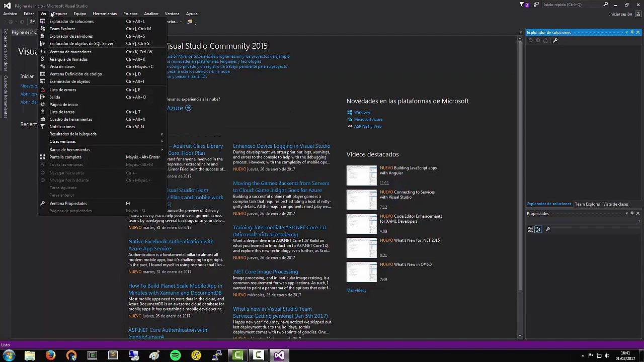The height and width of the screenshot is (362, 644).
Task: Click Windows Start button
Action: click(x=9, y=355)
